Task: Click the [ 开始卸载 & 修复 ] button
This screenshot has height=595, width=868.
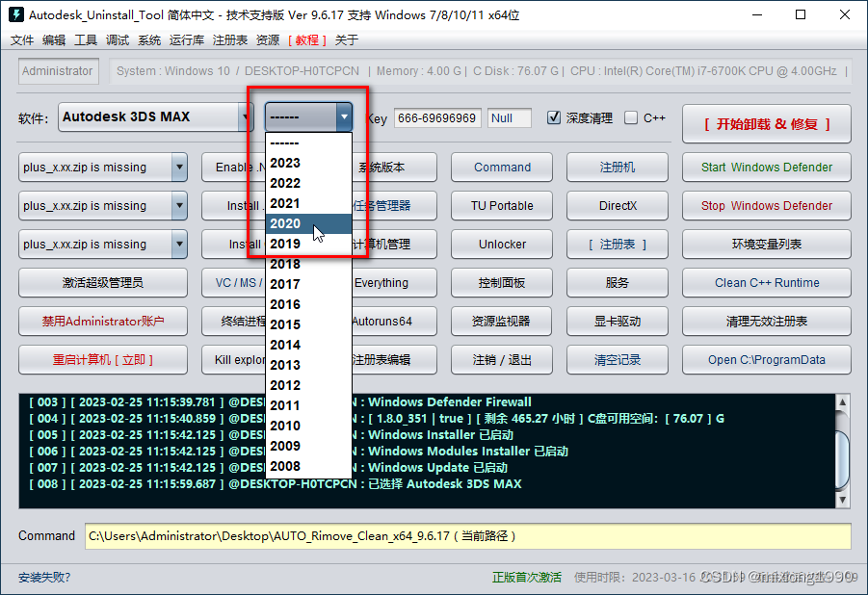Action: 767,124
